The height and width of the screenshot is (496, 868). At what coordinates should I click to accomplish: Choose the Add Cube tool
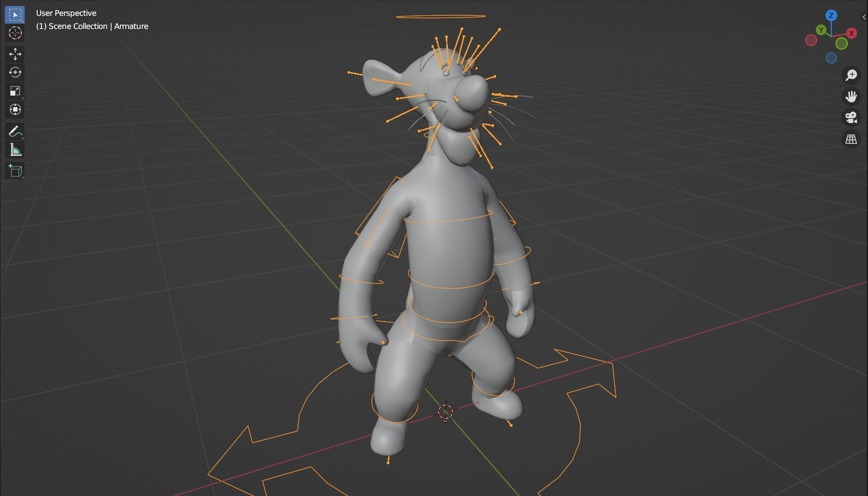(15, 171)
